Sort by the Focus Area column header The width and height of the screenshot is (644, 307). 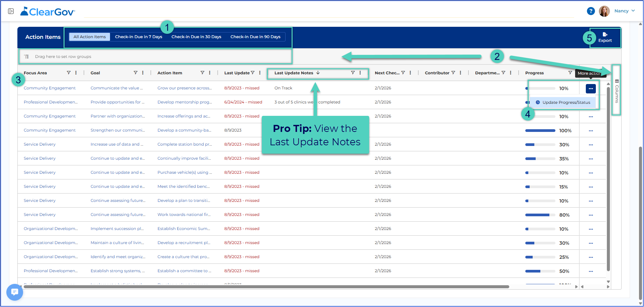pos(35,73)
